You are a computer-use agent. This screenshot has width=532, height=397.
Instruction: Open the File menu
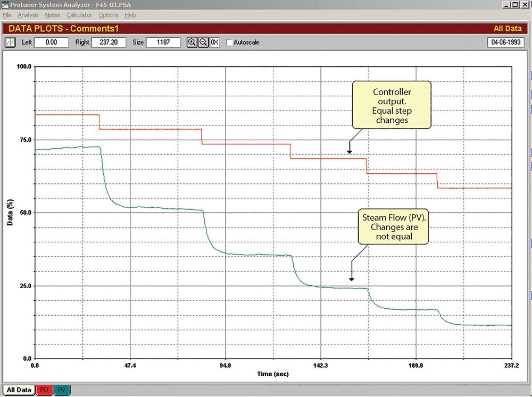point(7,15)
